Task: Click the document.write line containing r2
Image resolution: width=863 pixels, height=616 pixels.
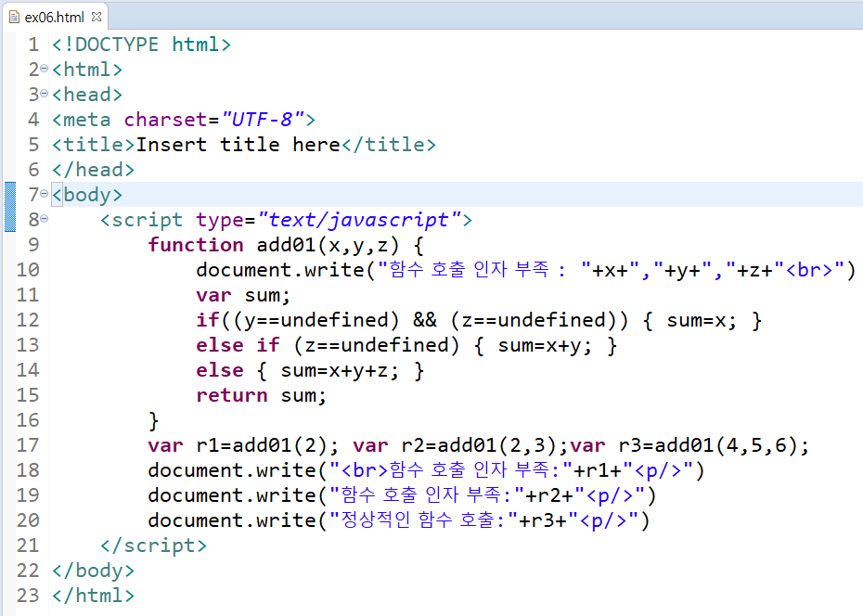Action: point(403,495)
